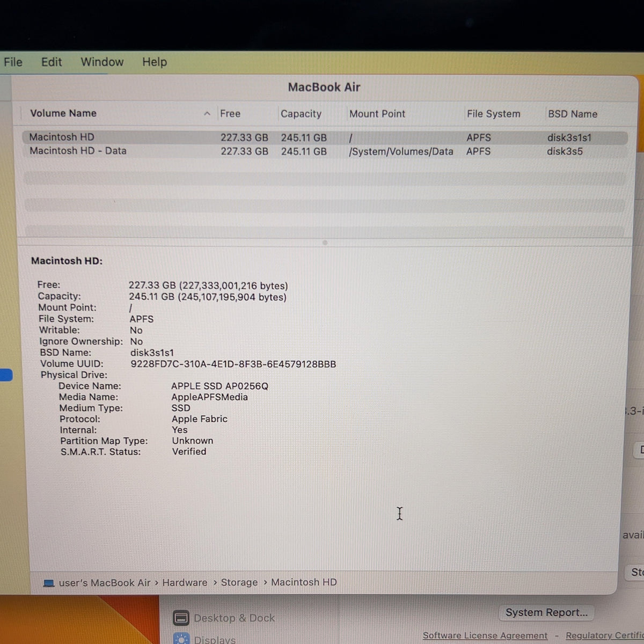Go to user's MacBook Air in path bar
Image resolution: width=644 pixels, height=644 pixels.
[105, 582]
